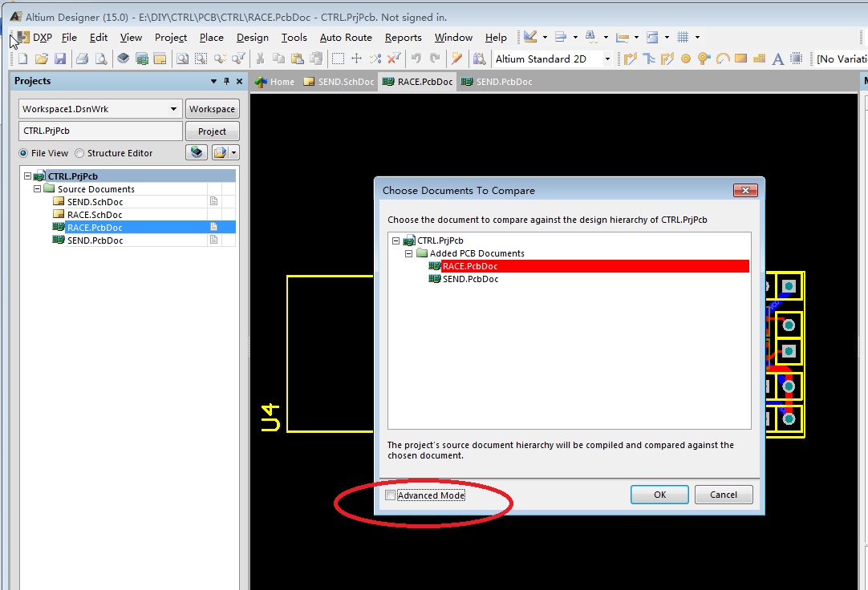Click the Open PCB Document board icon
This screenshot has height=590, width=868.
click(x=142, y=59)
